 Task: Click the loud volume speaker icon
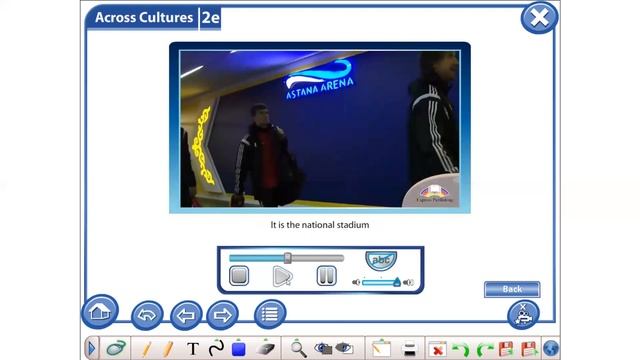(409, 282)
